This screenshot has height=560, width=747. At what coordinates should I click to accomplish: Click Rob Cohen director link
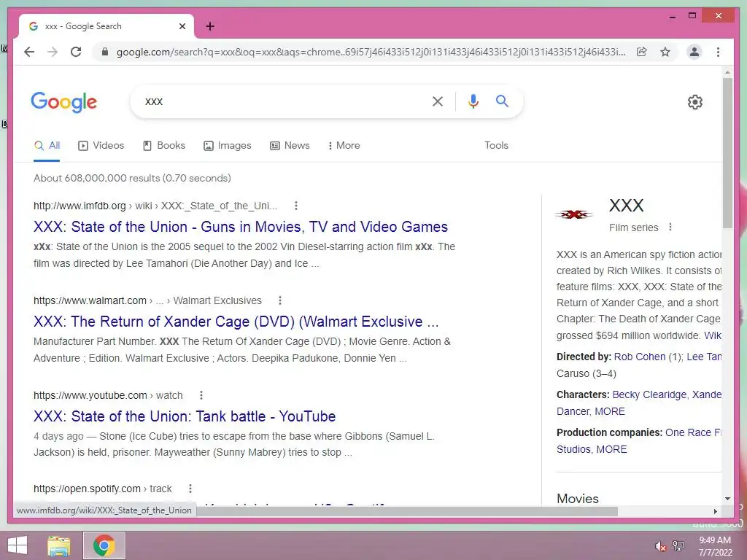pos(640,357)
